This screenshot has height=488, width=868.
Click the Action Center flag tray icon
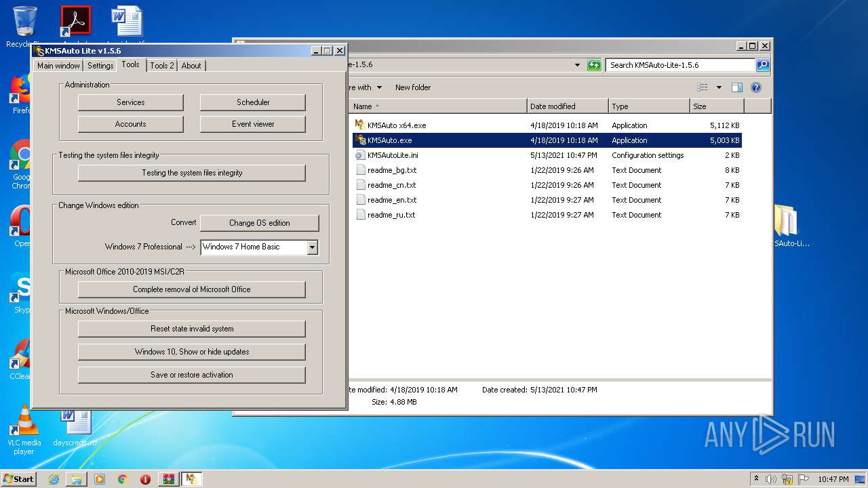(x=804, y=479)
